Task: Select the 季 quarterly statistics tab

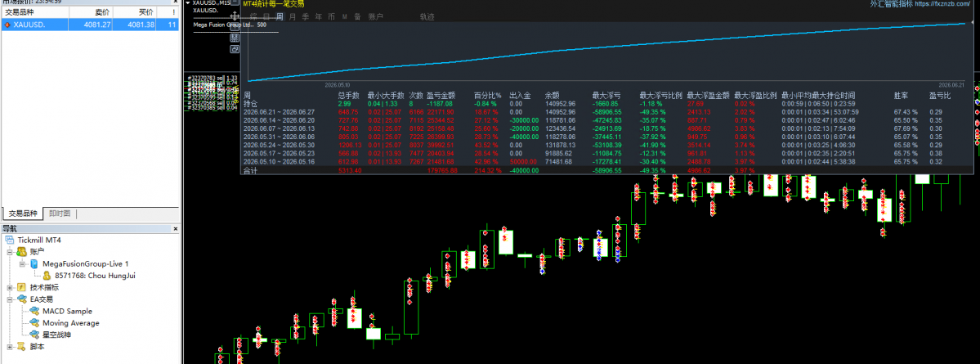Action: click(306, 16)
